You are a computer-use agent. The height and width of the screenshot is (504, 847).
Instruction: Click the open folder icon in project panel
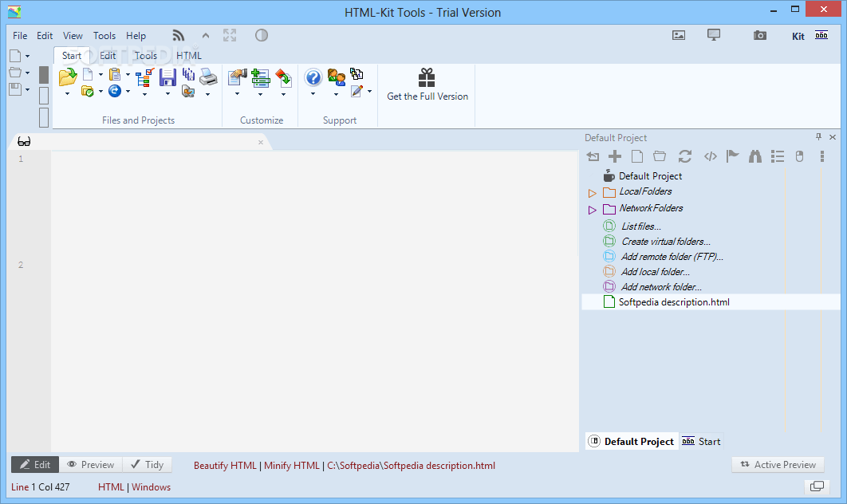click(660, 156)
